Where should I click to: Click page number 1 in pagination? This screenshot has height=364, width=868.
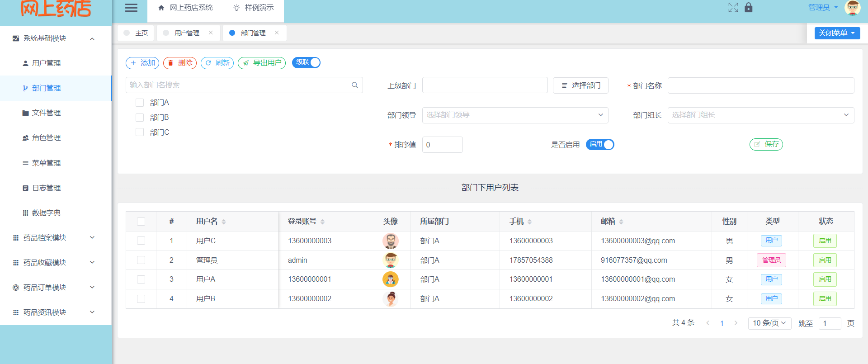(x=722, y=323)
